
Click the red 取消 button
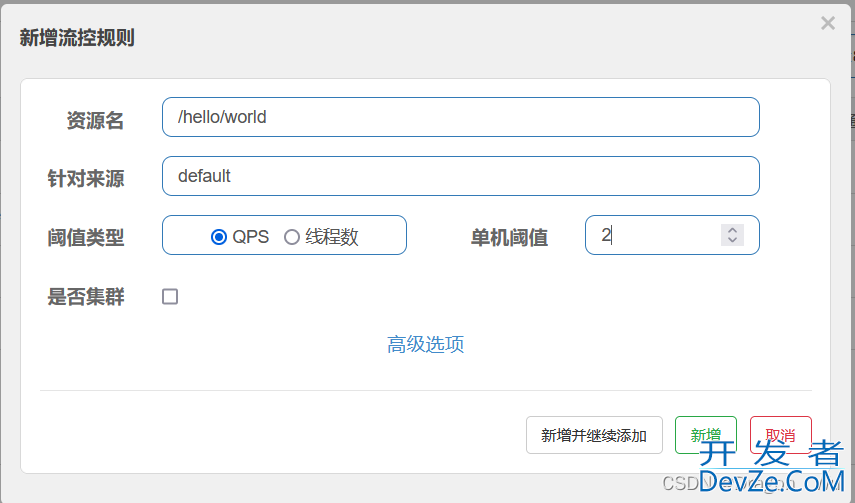pyautogui.click(x=780, y=435)
